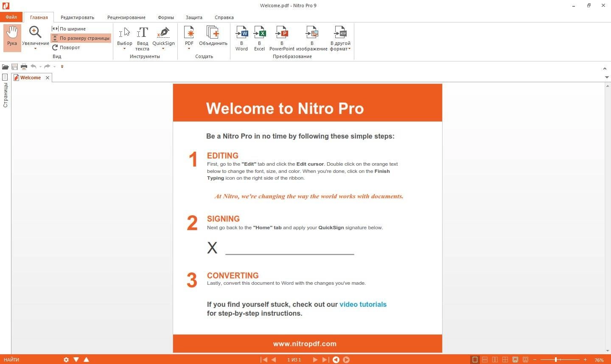Find previous with the up triangle
Image resolution: width=611 pixels, height=364 pixels.
[86, 360]
